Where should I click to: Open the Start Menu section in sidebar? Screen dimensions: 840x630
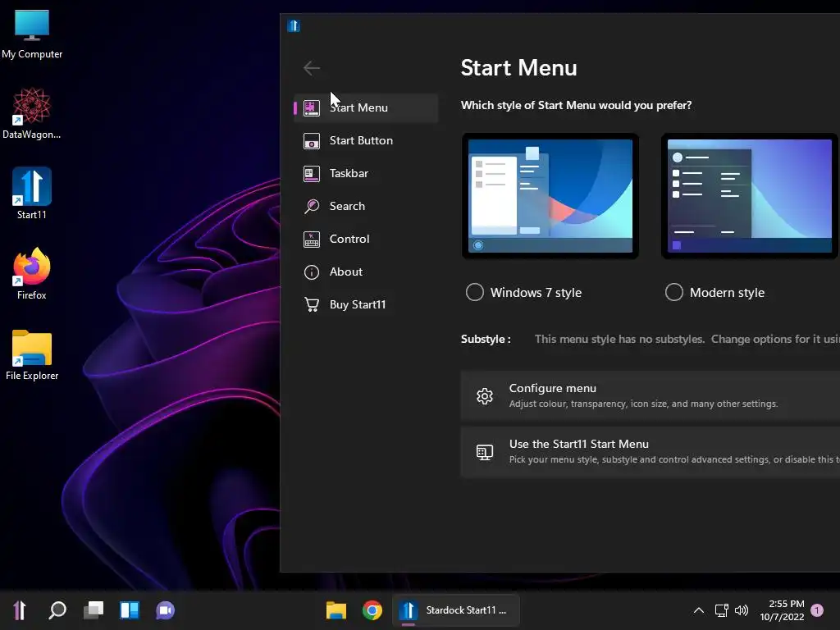[366, 107]
